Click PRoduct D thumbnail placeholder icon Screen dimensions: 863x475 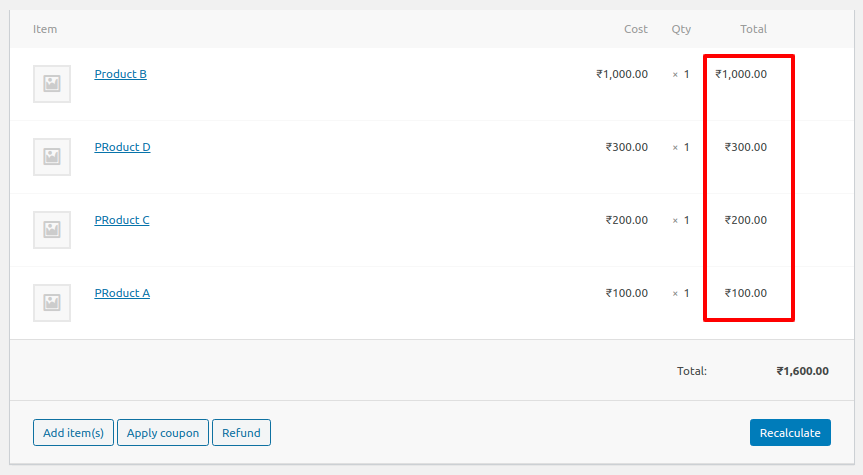[x=52, y=157]
